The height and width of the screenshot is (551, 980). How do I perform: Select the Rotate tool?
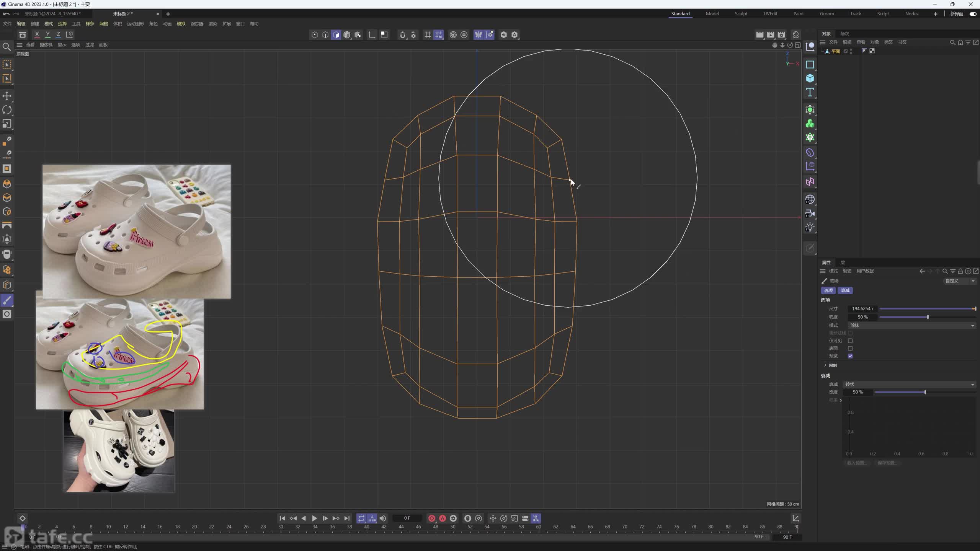tap(7, 110)
